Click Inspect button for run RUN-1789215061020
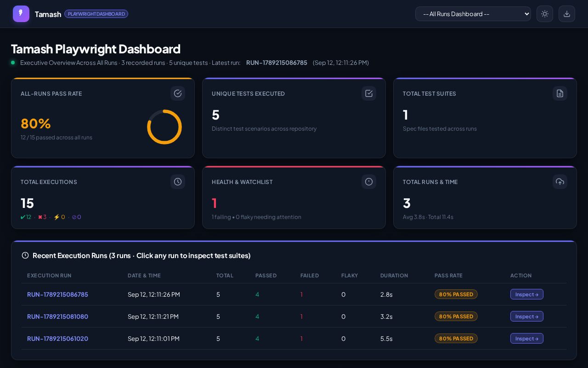Screen dimensions: 588x368 527,339
